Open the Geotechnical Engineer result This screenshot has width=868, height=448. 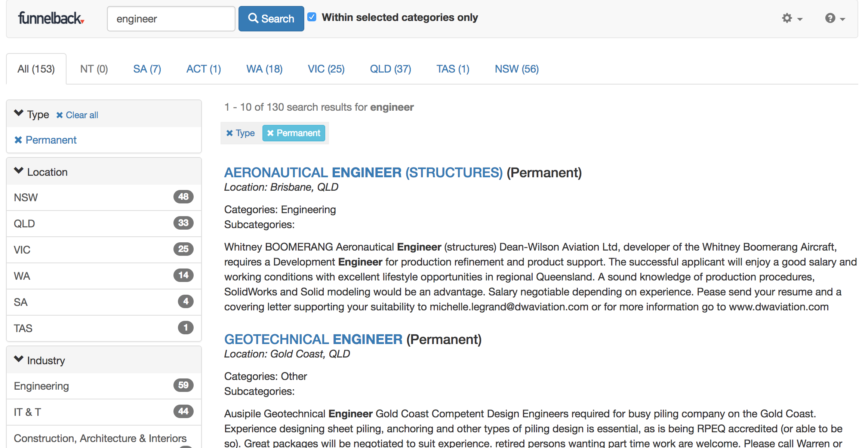pyautogui.click(x=313, y=339)
